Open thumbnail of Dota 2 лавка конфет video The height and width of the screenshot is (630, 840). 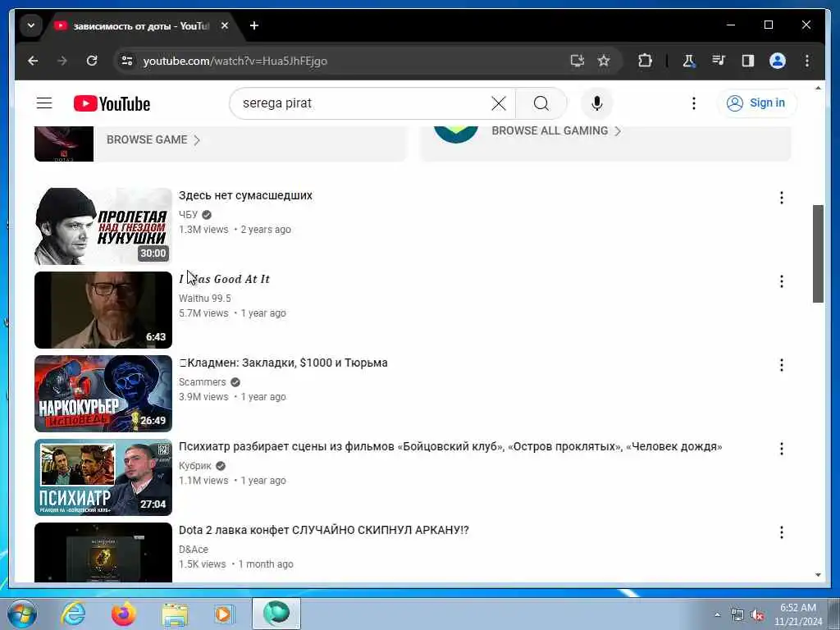pyautogui.click(x=103, y=552)
